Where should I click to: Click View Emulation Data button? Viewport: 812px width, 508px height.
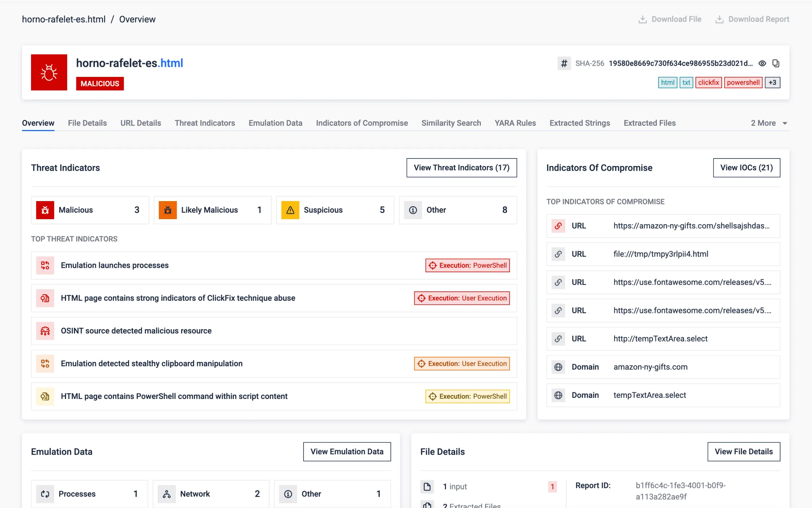click(347, 452)
